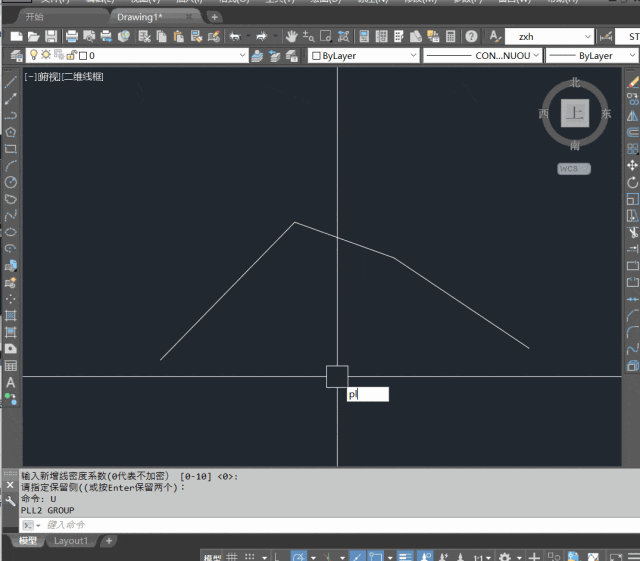Click Make Object's Layer Current icon

[x=257, y=56]
